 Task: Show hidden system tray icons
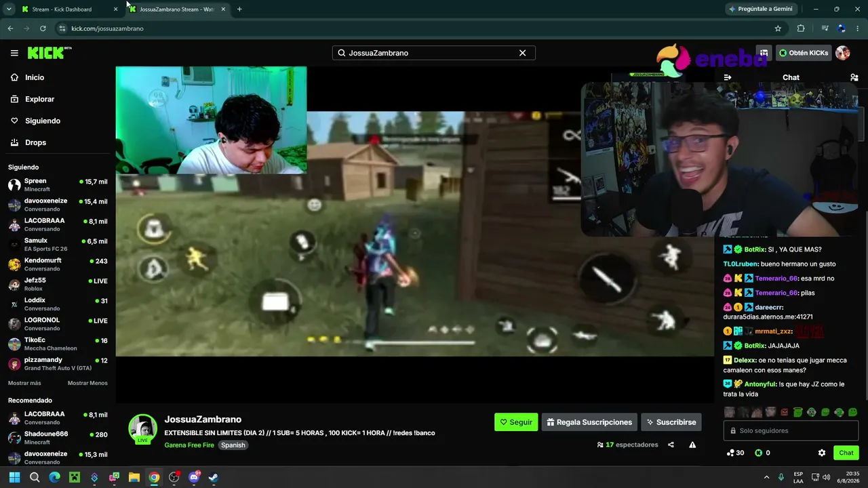click(x=766, y=477)
